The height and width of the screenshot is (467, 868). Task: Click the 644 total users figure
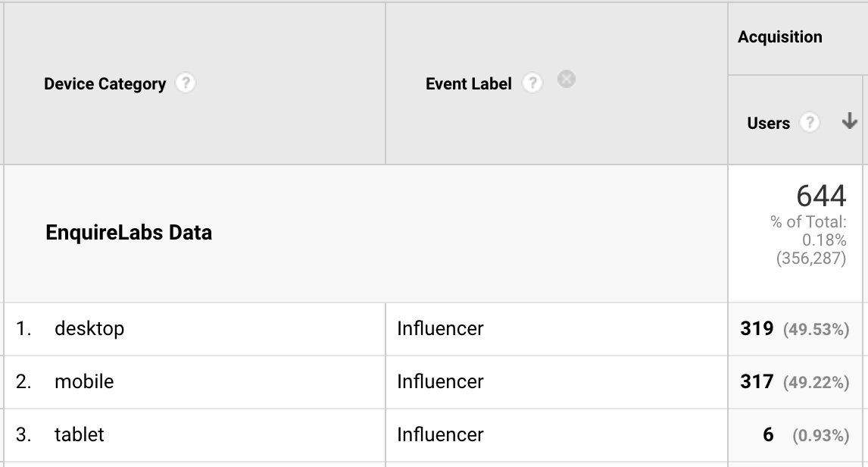click(x=821, y=197)
